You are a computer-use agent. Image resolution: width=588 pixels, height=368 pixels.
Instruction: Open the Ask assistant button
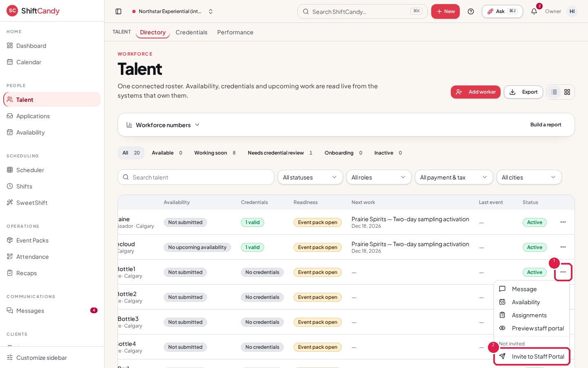pos(502,11)
